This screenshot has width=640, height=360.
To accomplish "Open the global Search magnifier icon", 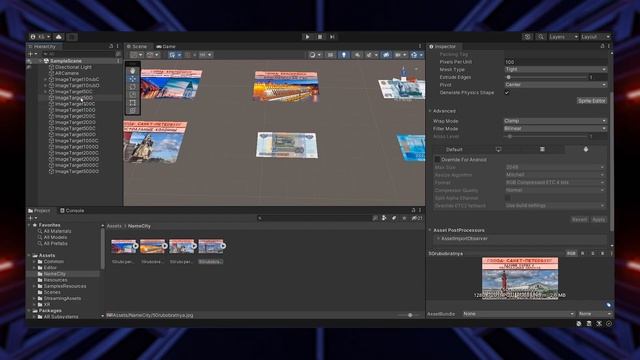I will pyautogui.click(x=541, y=37).
